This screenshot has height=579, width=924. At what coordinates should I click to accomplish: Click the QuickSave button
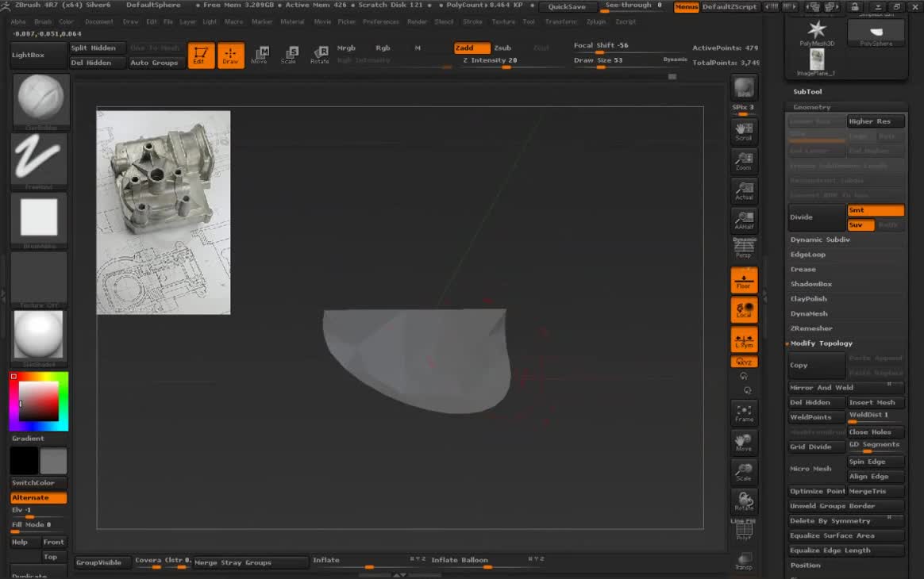point(567,6)
